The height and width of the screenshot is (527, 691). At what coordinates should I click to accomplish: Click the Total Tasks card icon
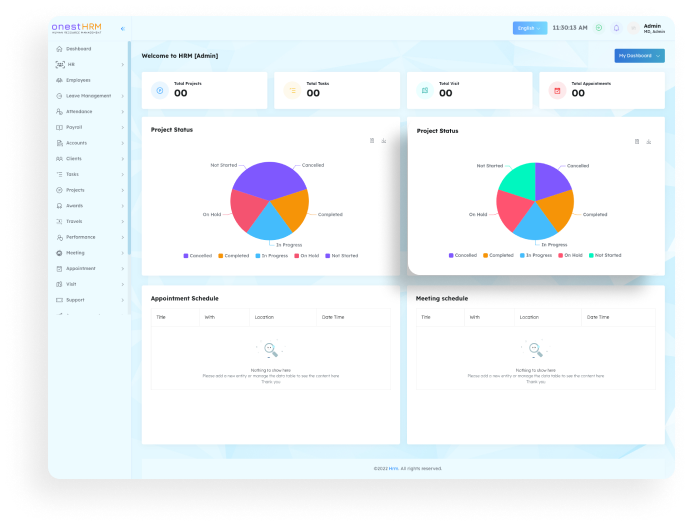[292, 91]
